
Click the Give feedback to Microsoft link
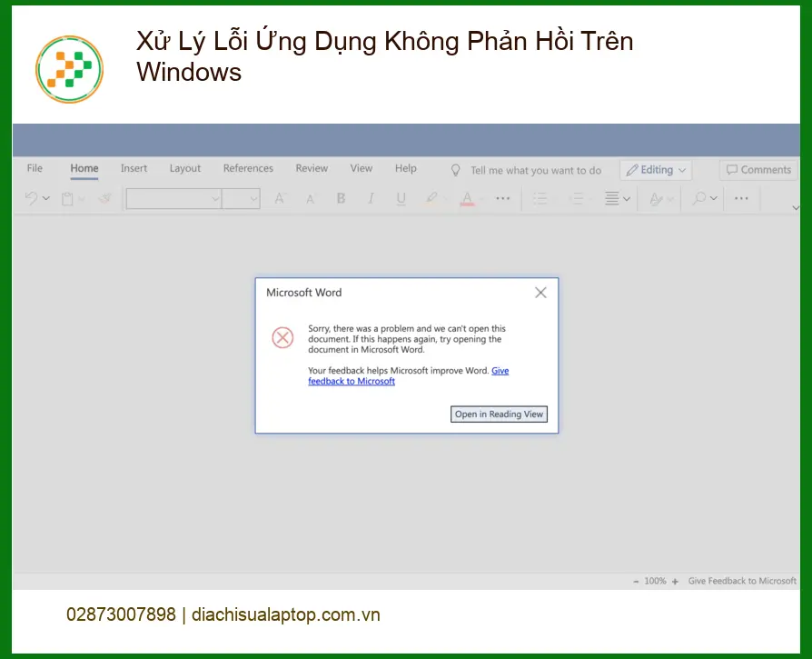point(352,381)
